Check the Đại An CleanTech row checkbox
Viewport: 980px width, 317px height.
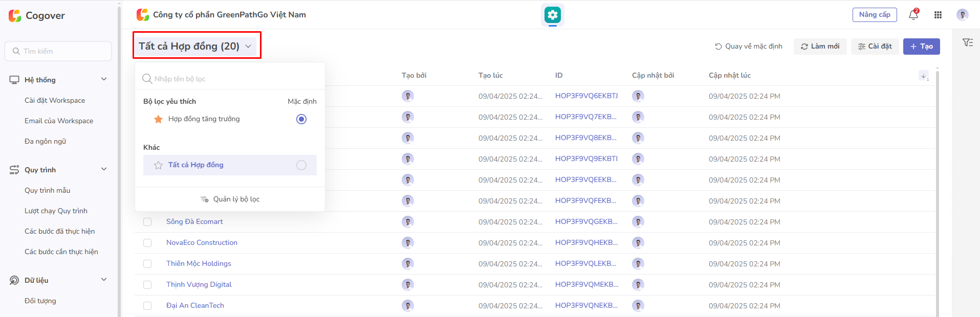tap(147, 306)
